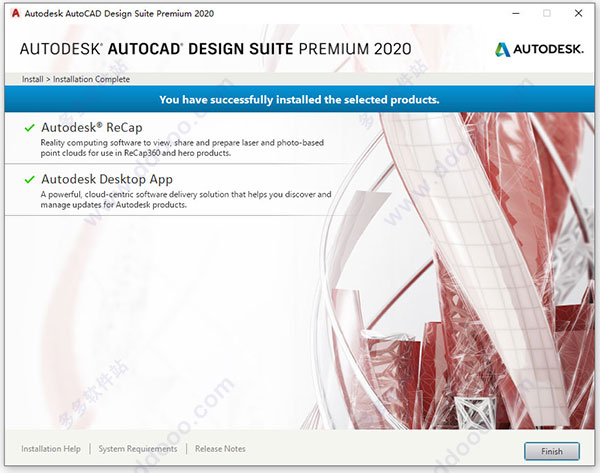Click the successfully installed banner message
This screenshot has height=473, width=600.
[x=299, y=99]
